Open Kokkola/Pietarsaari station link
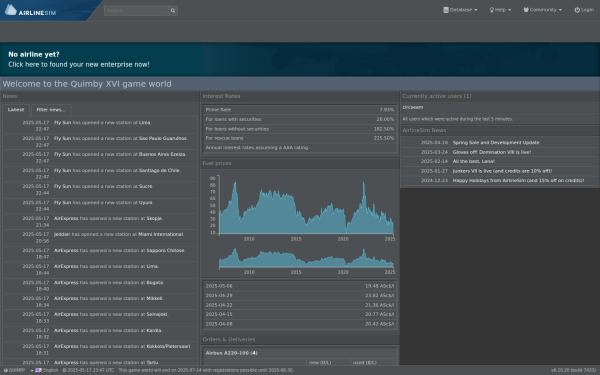600x375 pixels. click(168, 346)
